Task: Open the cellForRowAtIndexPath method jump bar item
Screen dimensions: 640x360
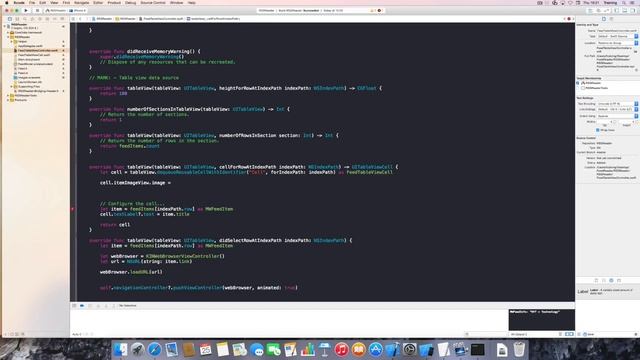Action: [213, 19]
